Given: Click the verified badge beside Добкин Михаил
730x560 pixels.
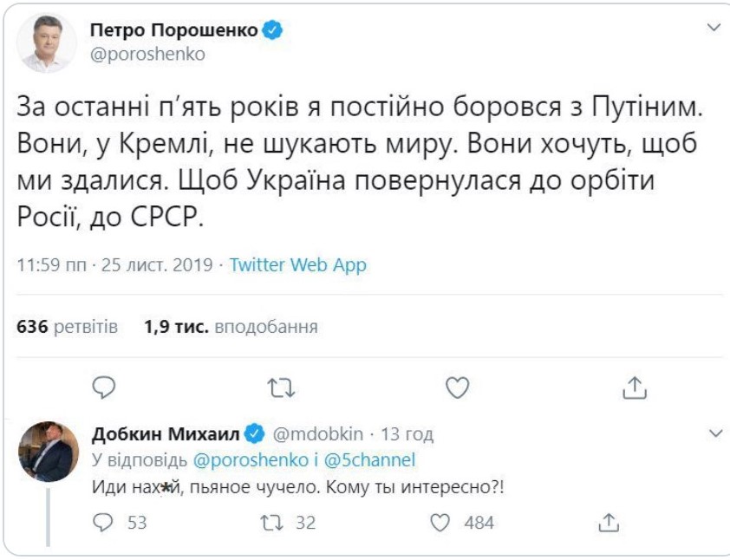Looking at the screenshot, I should point(255,433).
